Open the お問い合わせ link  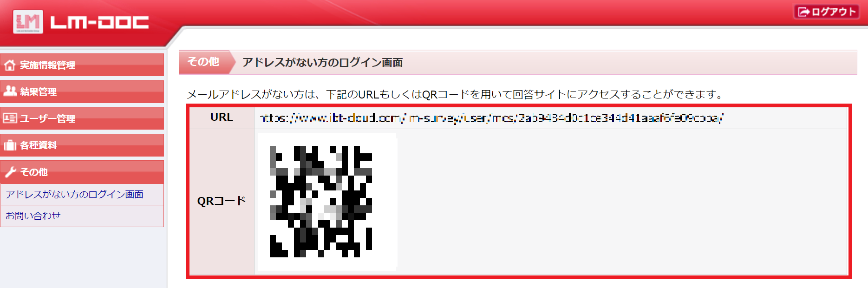point(33,216)
